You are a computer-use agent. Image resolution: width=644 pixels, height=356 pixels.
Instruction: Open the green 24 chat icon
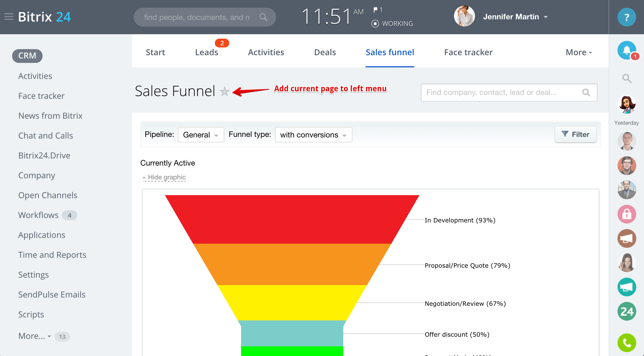627,311
